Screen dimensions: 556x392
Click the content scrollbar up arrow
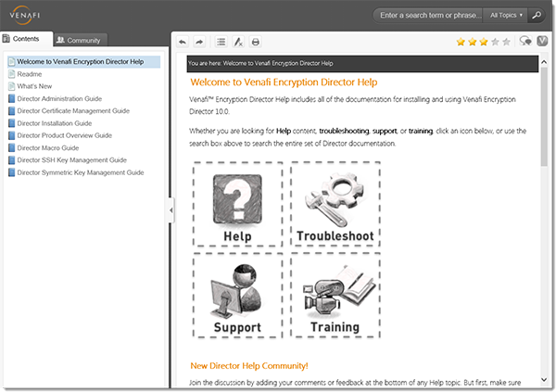click(x=544, y=62)
